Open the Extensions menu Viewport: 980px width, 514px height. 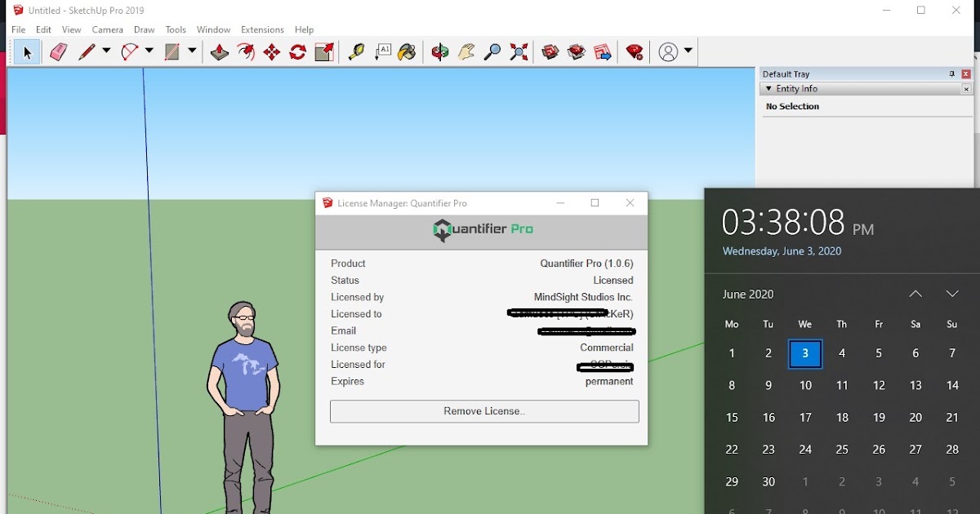(262, 30)
